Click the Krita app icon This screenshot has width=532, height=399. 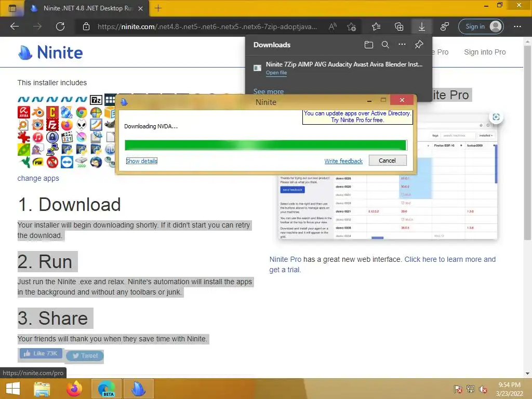[82, 137]
